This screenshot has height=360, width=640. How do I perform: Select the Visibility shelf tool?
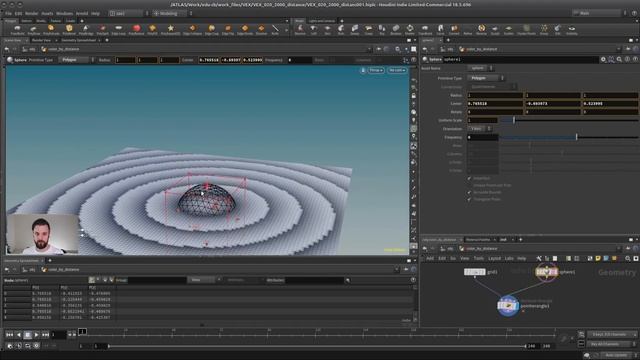coord(571,29)
